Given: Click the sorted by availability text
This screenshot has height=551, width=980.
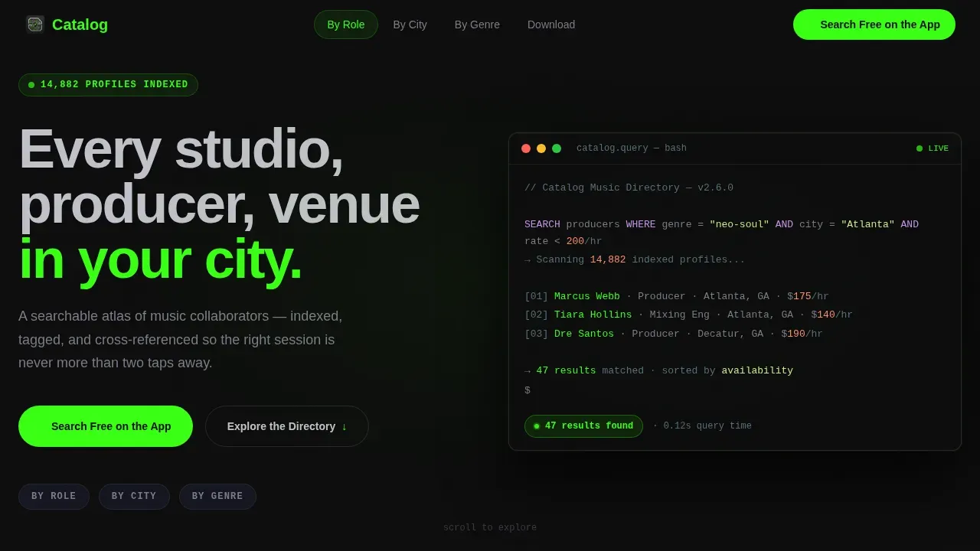Looking at the screenshot, I should click(x=727, y=371).
